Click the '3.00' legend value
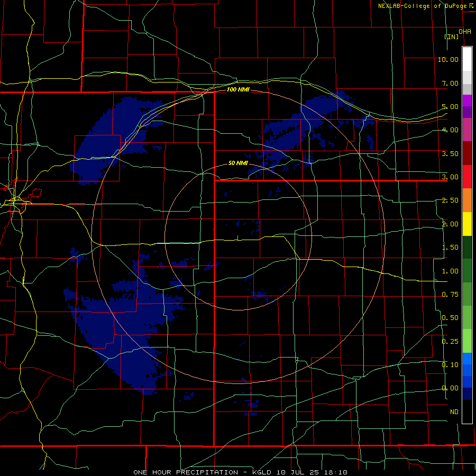Image resolution: width=476 pixels, height=476 pixels. (450, 177)
